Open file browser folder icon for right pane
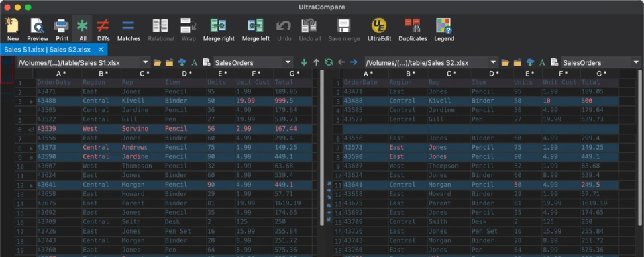644x257 pixels. (x=505, y=62)
